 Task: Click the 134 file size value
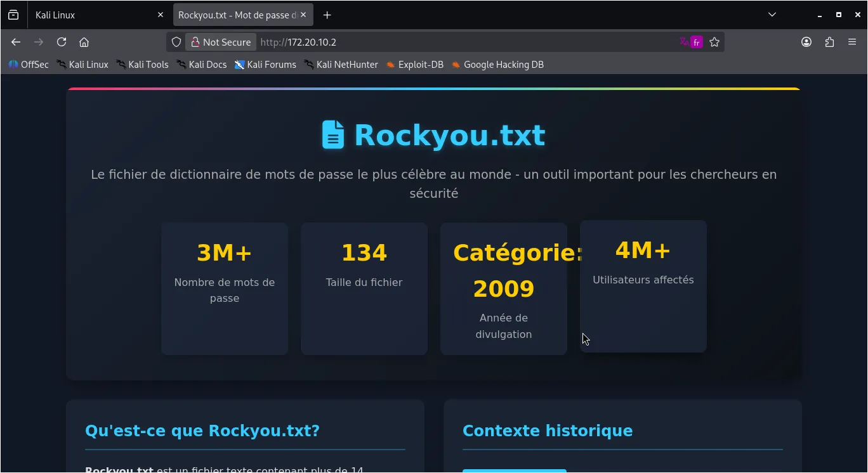364,252
